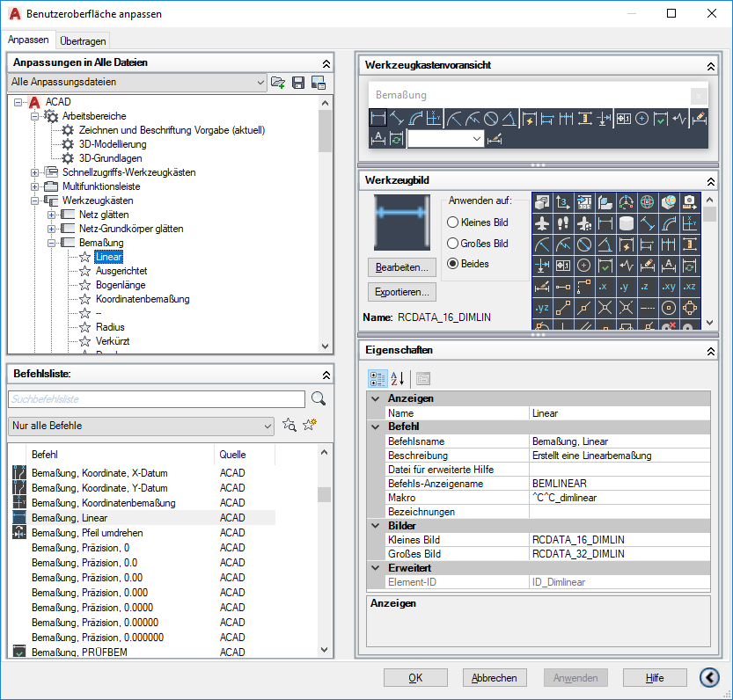The image size is (733, 700).
Task: Select the Großes Bild radio button
Action: point(452,244)
